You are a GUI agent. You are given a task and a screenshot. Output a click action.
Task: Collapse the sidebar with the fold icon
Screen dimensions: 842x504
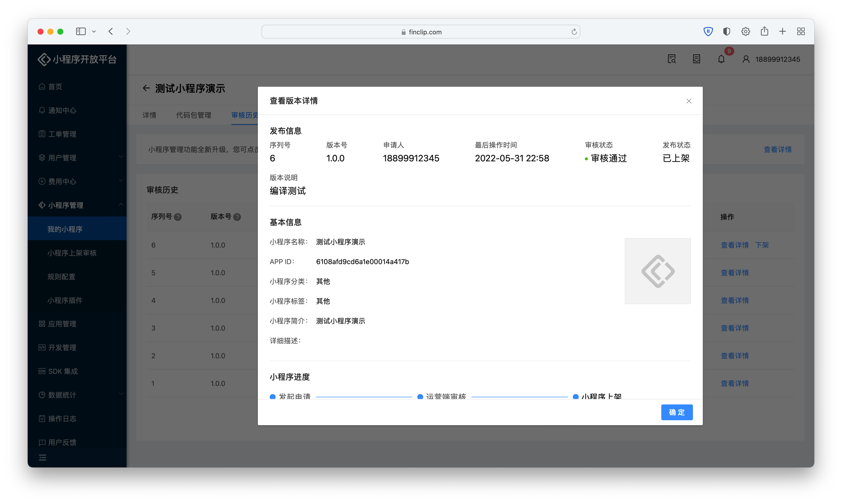coord(43,458)
